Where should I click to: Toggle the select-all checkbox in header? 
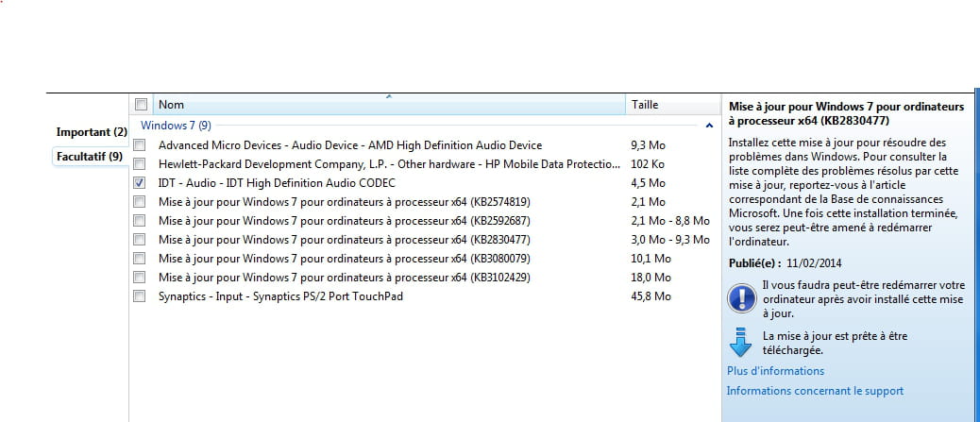pyautogui.click(x=142, y=105)
